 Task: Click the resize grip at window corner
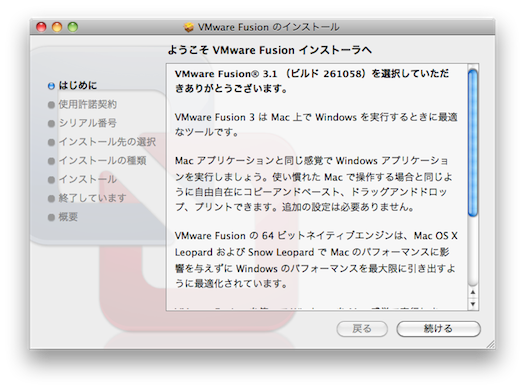coord(491,344)
